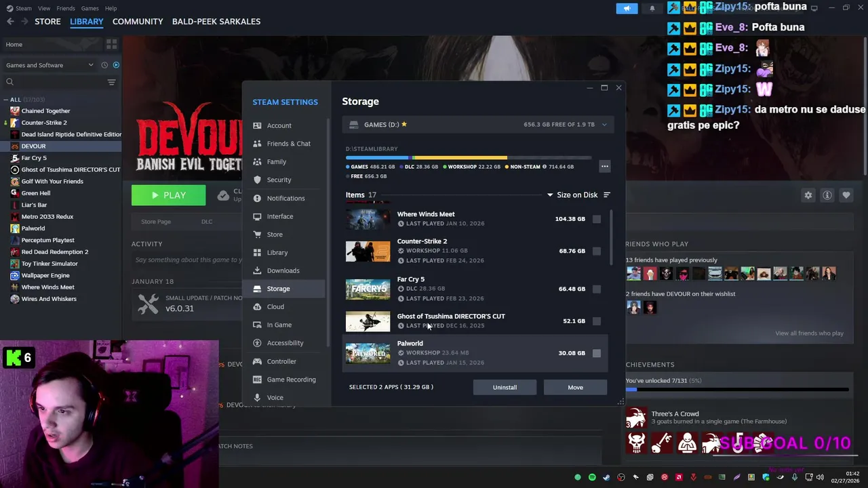Click the ready-to-play filter icon
Screen dimensions: 868x488
116,65
